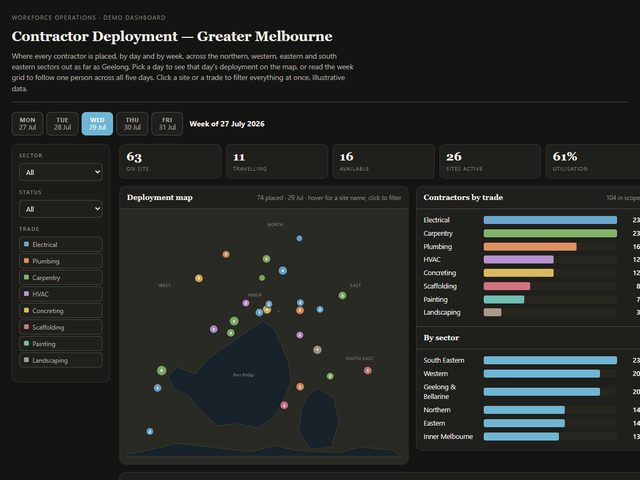The width and height of the screenshot is (640, 480).
Task: Click the Inner Melbourne sector row
Action: (x=531, y=436)
